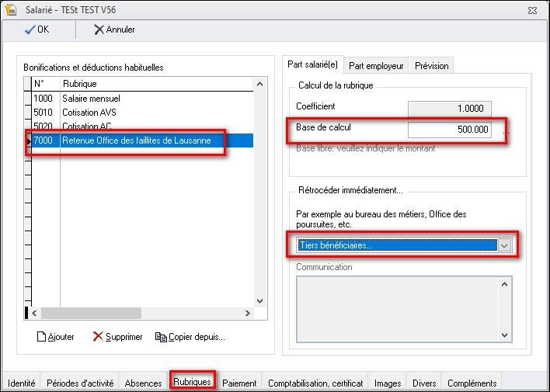Click the ellipsis next to Base de calcul

(x=506, y=130)
